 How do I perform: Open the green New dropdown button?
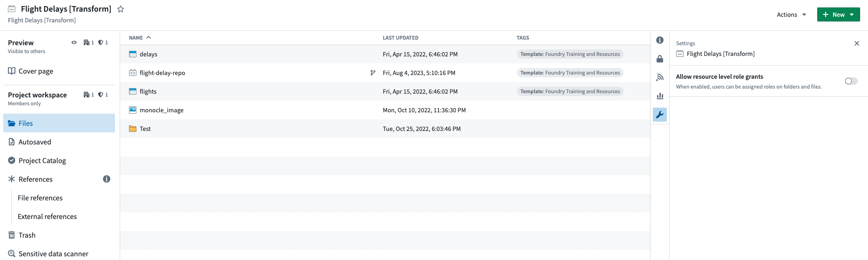(x=838, y=14)
